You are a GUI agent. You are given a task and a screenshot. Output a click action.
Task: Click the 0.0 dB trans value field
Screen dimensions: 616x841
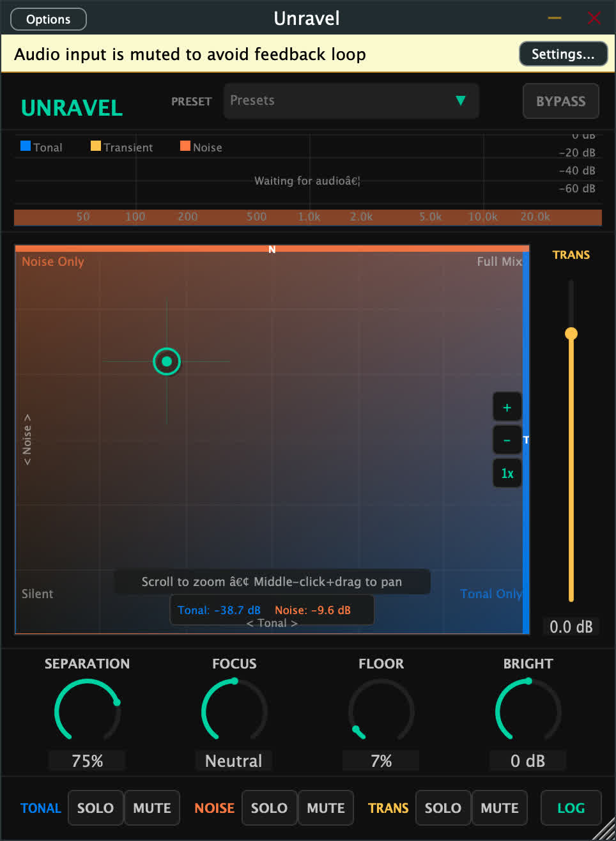[x=571, y=627]
